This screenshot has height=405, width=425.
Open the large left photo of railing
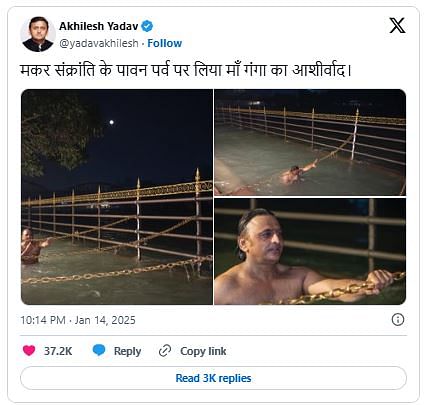click(x=117, y=197)
